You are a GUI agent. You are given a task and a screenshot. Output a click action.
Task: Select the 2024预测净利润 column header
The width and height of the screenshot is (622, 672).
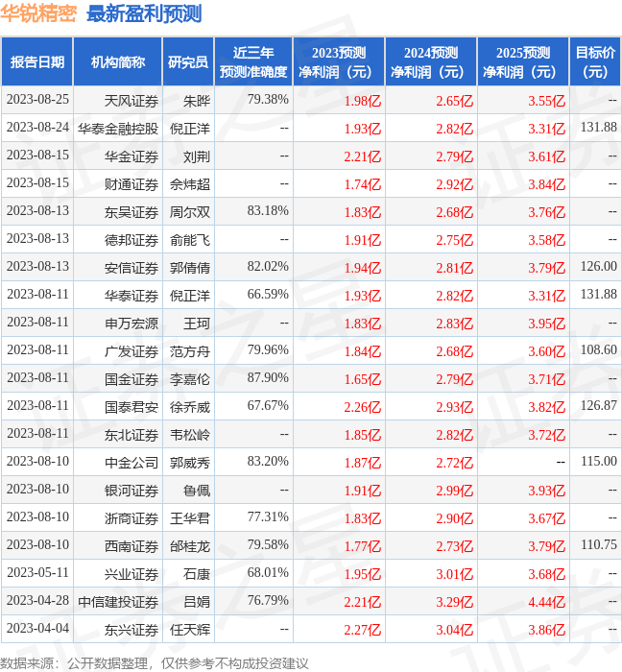[431, 61]
